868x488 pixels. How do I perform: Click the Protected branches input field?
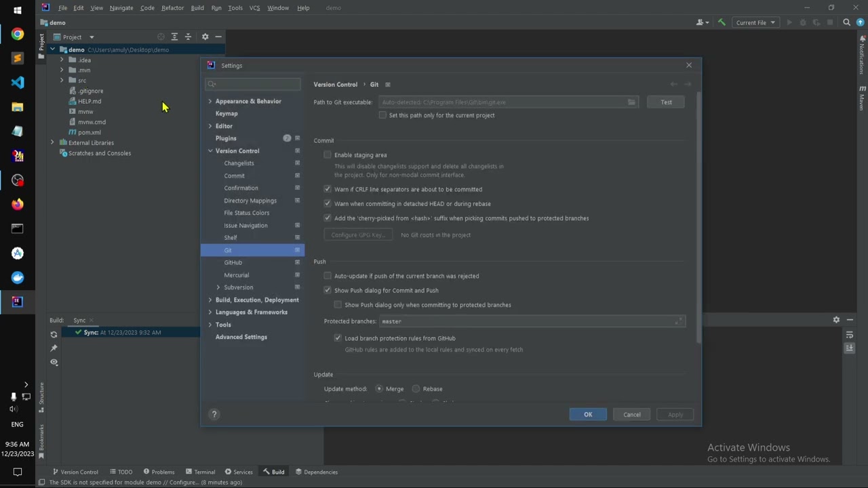pos(532,321)
